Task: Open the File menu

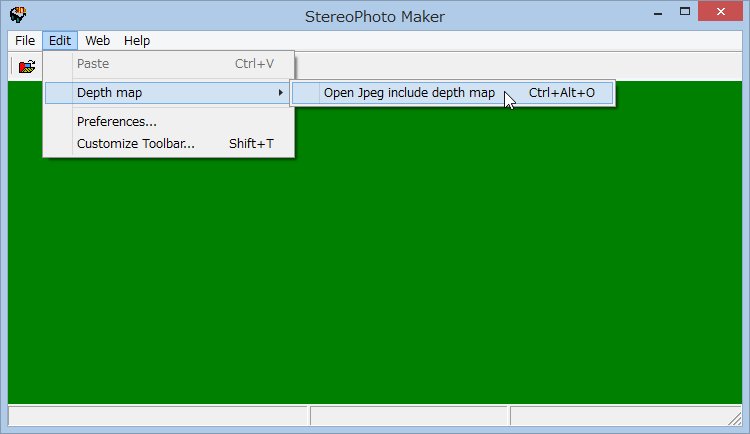Action: (25, 41)
